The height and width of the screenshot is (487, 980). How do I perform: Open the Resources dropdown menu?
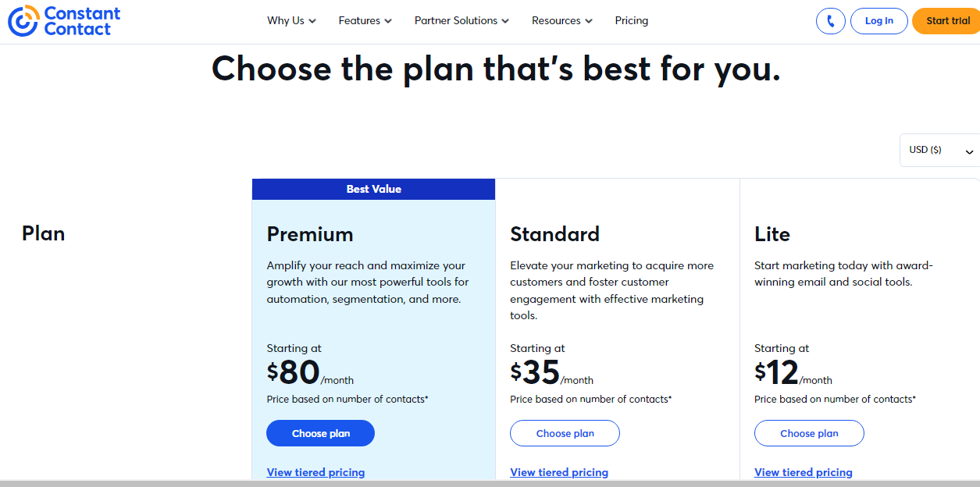561,21
